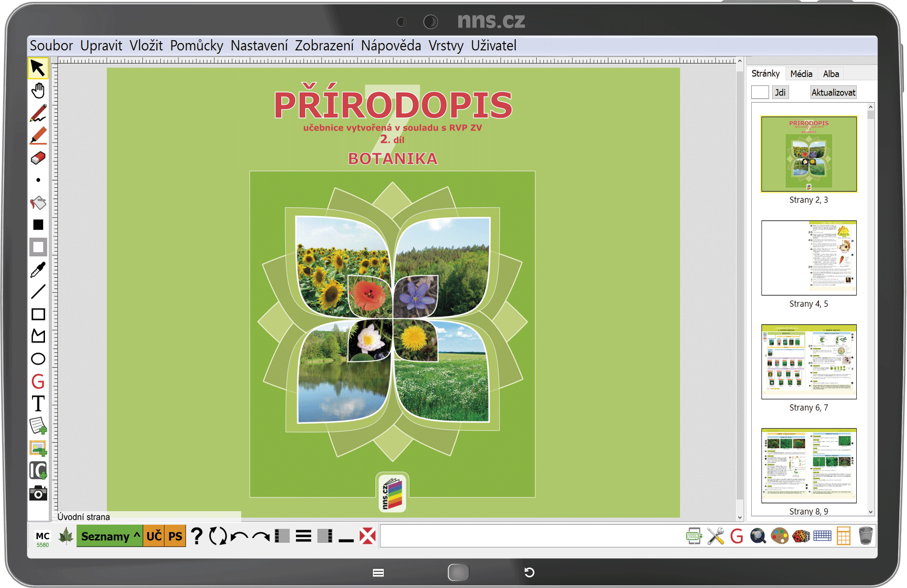Open the calculator tool icon

843,536
